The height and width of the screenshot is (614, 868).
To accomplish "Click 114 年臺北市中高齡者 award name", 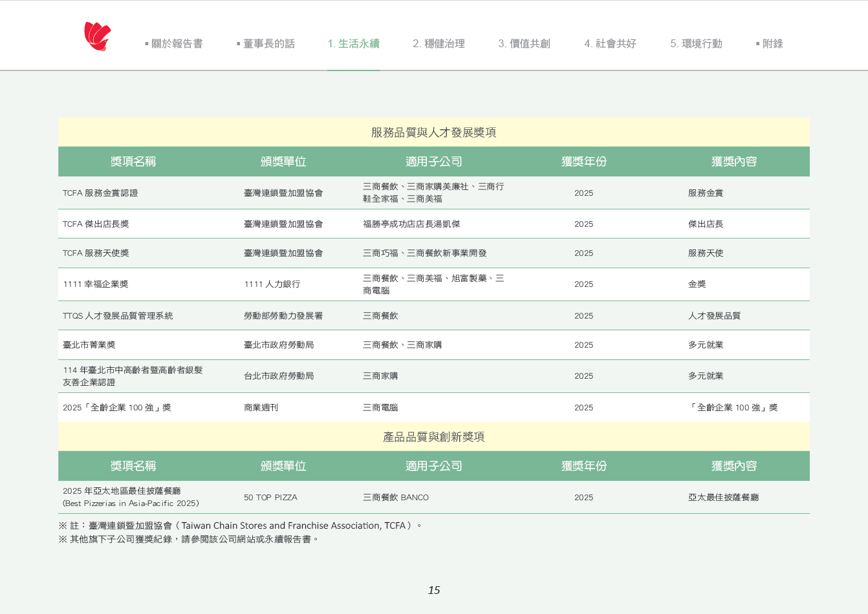I will tap(133, 376).
